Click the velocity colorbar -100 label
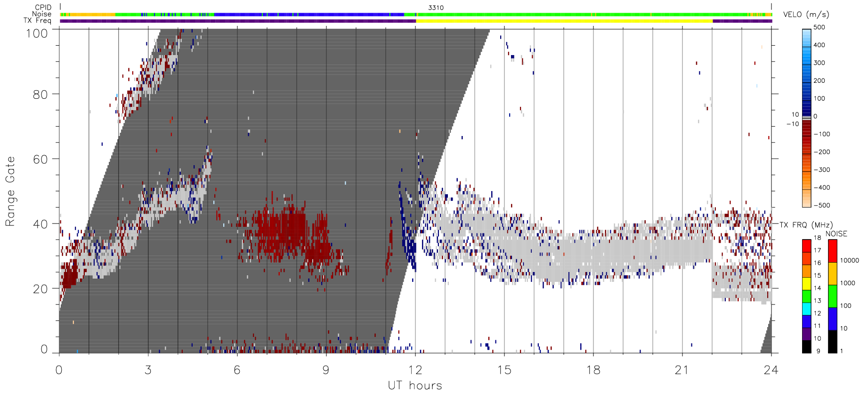The width and height of the screenshot is (868, 400). (x=822, y=134)
